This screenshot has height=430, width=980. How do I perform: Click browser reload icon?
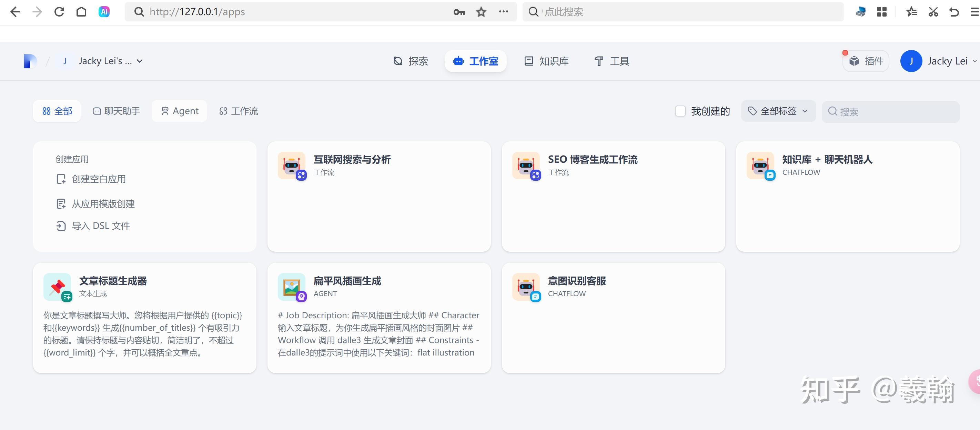(59, 12)
